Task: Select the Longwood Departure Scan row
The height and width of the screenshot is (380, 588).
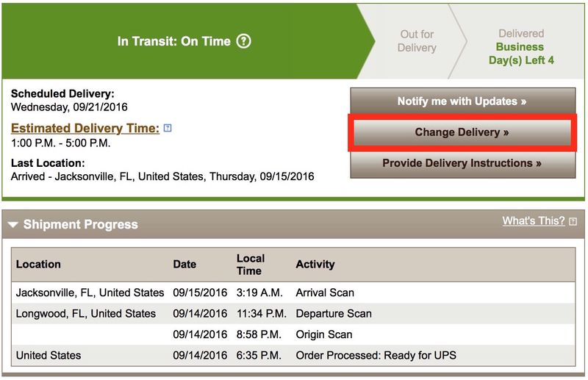Action: 293,314
